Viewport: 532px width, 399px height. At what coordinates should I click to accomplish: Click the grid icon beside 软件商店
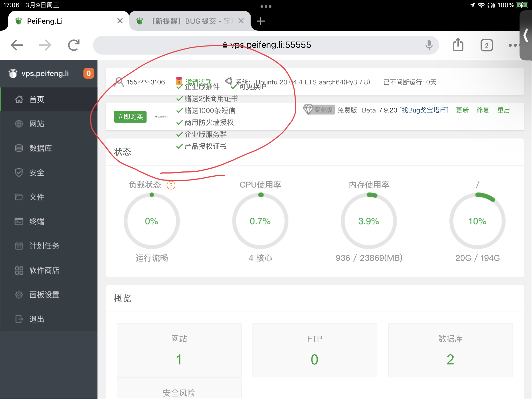(x=19, y=270)
